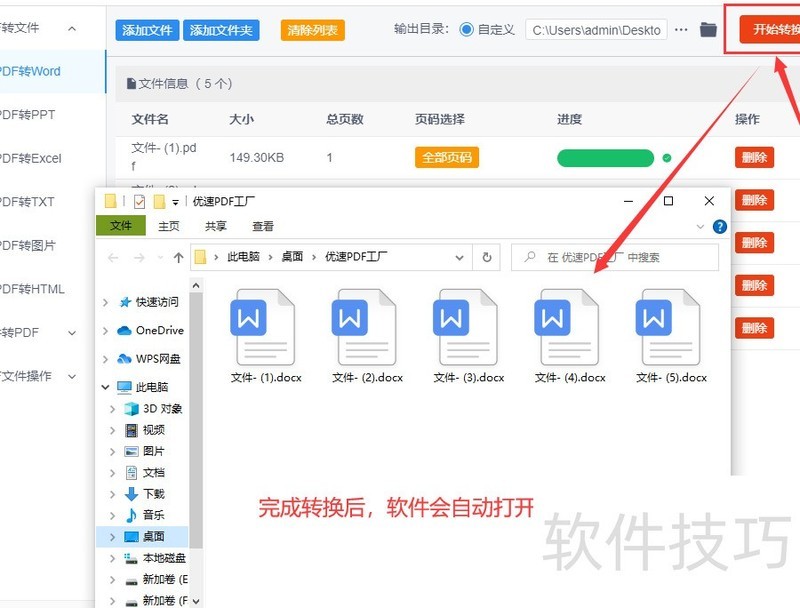Viewport: 800px width, 608px height.
Task: Open OneDrive in the navigation pane
Action: click(x=158, y=330)
